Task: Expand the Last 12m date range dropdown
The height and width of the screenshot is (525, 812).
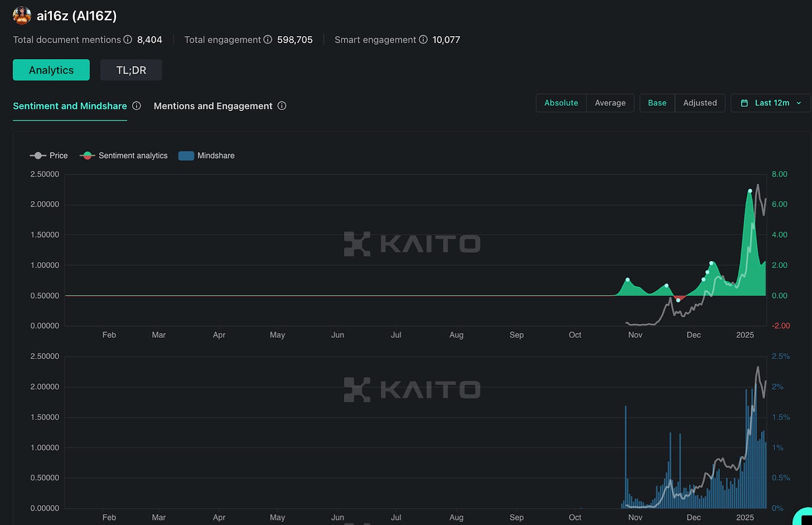Action: tap(771, 103)
